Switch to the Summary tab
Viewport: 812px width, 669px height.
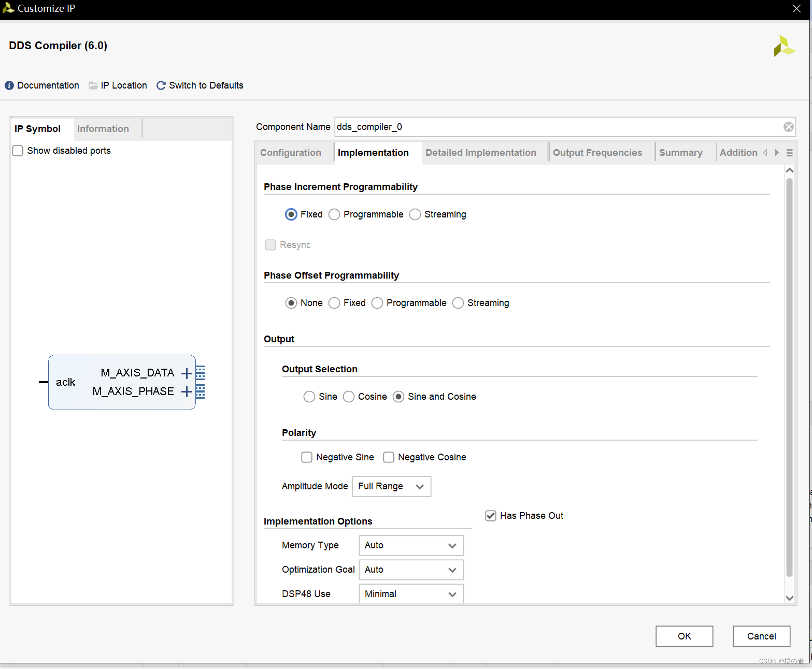click(681, 153)
